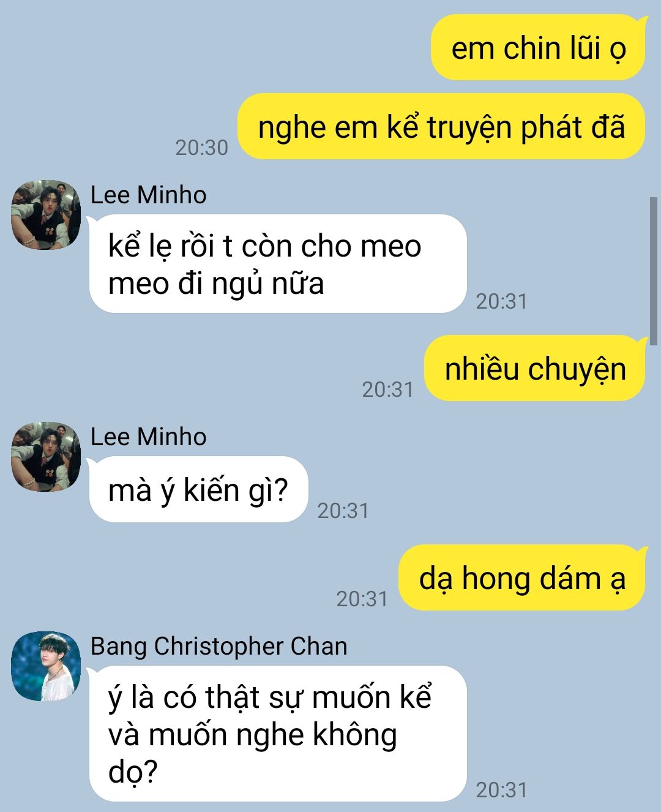Image resolution: width=661 pixels, height=812 pixels.
Task: Tap Bang Christopher Chan's avatar
Action: point(46,666)
